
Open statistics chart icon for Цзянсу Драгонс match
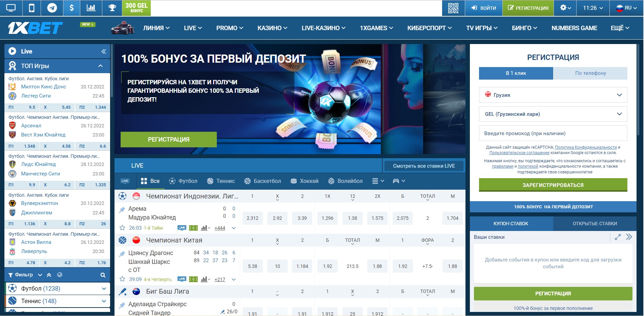(205, 279)
